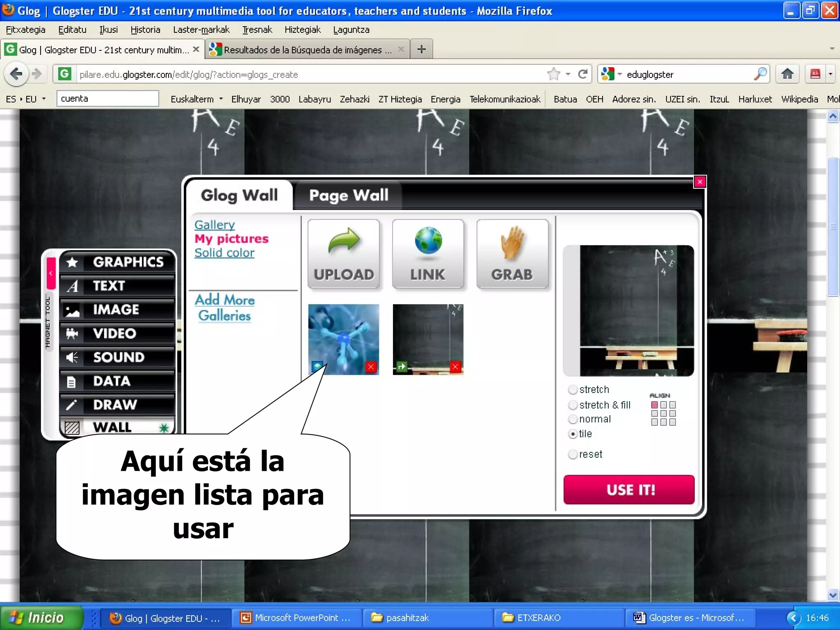This screenshot has height=630, width=840.
Task: Expand the Euskalterm dropdown
Action: [221, 99]
